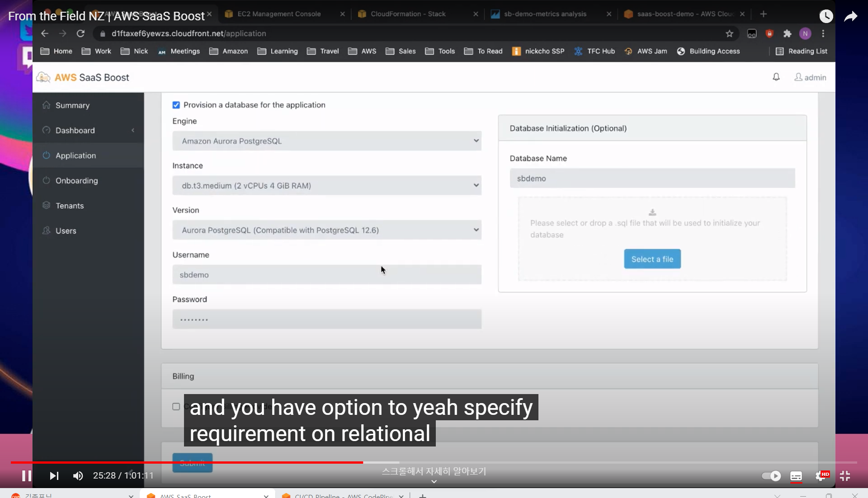Toggle subtitles captions button
This screenshot has width=868, height=498.
pos(796,476)
